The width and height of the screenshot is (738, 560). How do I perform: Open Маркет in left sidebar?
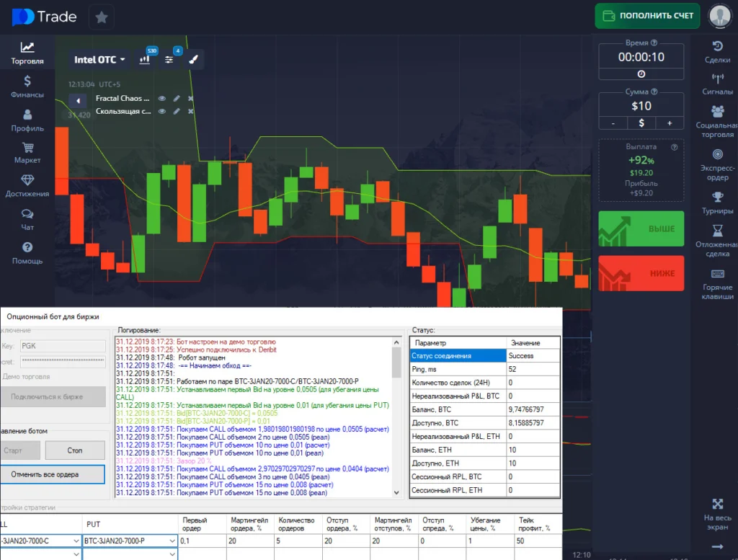(27, 153)
